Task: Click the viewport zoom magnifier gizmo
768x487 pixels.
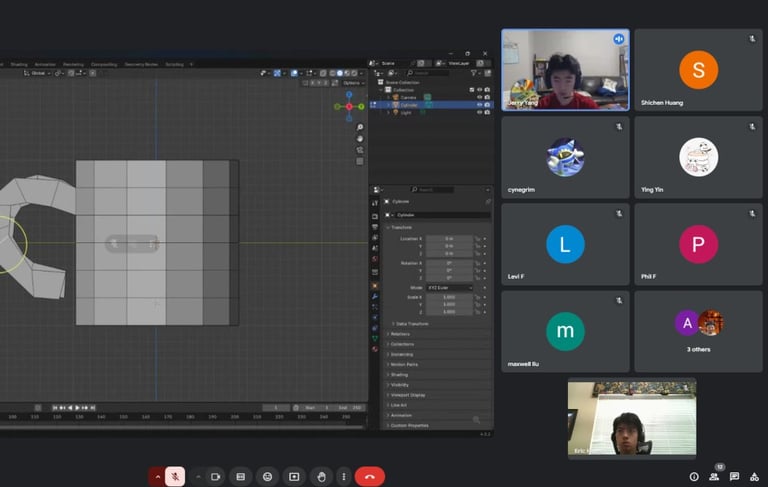Action: point(360,127)
